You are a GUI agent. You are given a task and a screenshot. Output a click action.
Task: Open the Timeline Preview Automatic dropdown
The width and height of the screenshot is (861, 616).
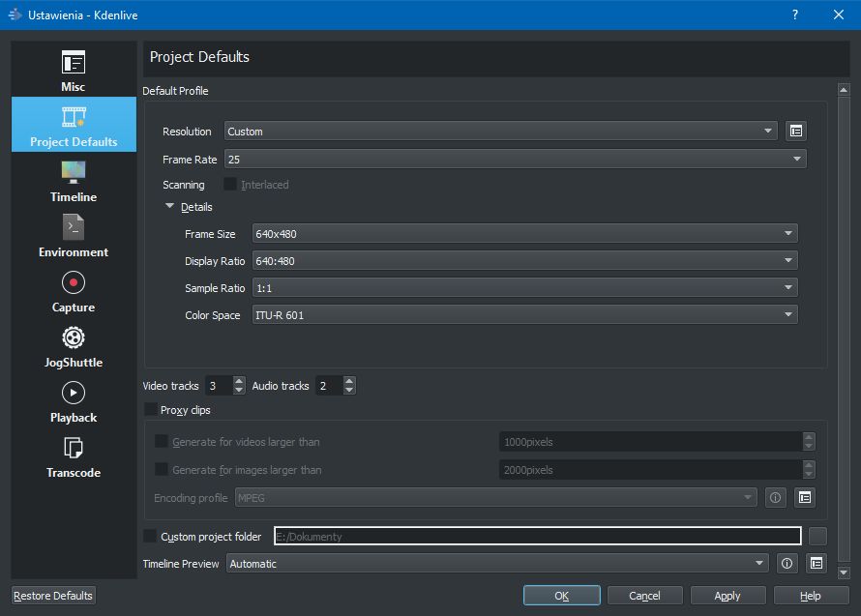[x=497, y=563]
